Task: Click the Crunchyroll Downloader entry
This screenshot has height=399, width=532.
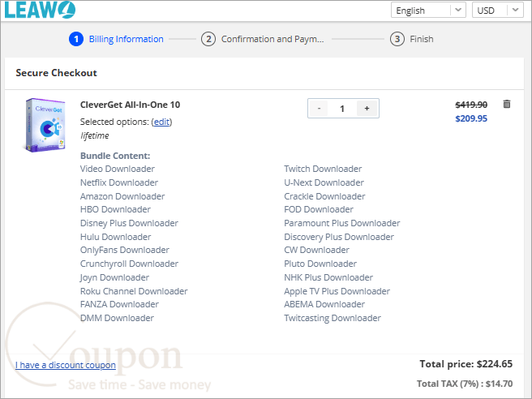Action: point(129,264)
